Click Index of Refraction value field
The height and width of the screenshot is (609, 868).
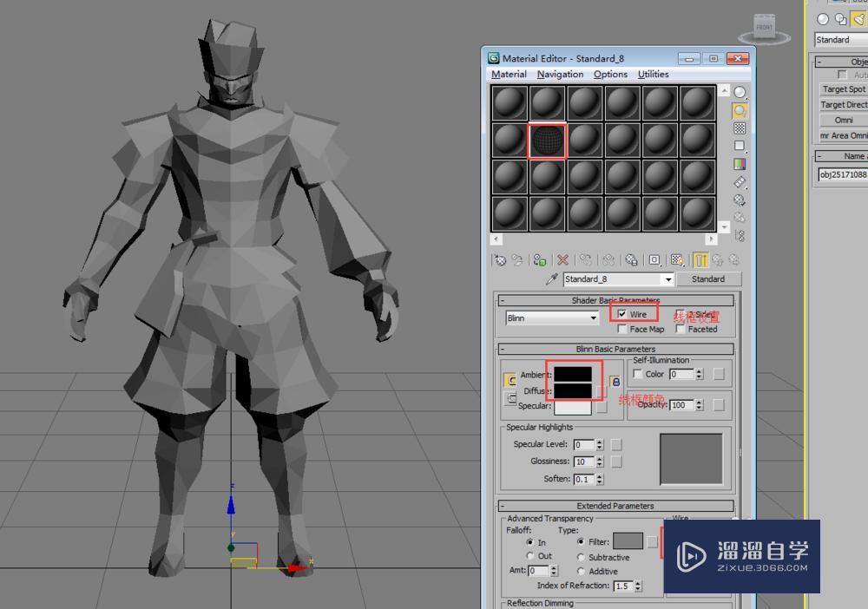[x=623, y=586]
